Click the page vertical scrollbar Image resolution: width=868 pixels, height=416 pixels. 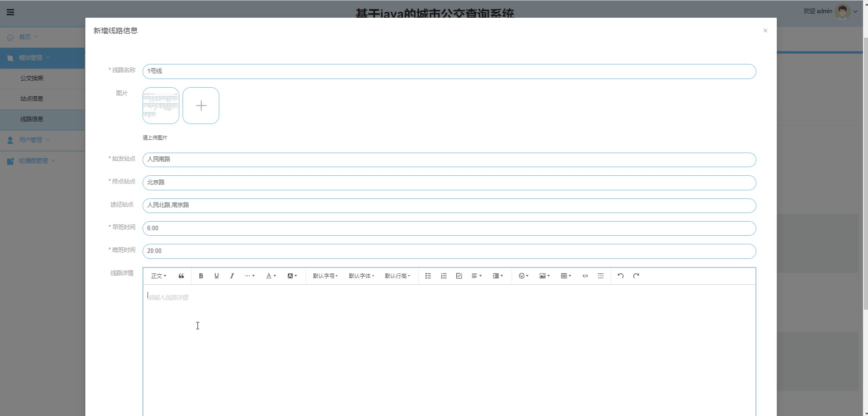[865, 173]
